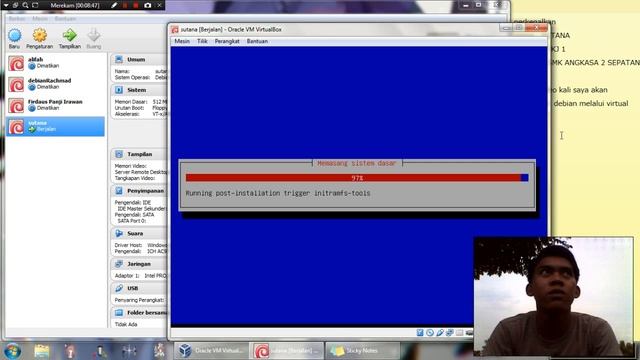Click the Folder bersama section icon

(x=119, y=313)
